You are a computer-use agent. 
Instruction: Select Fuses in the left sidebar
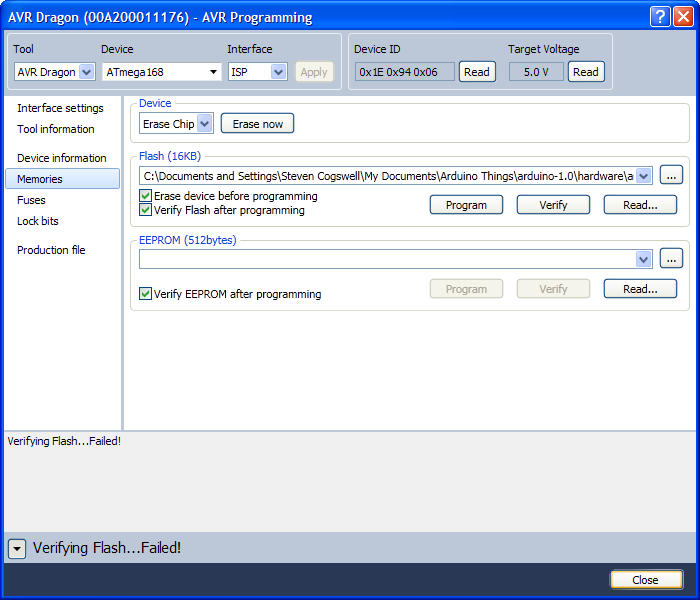pyautogui.click(x=31, y=200)
